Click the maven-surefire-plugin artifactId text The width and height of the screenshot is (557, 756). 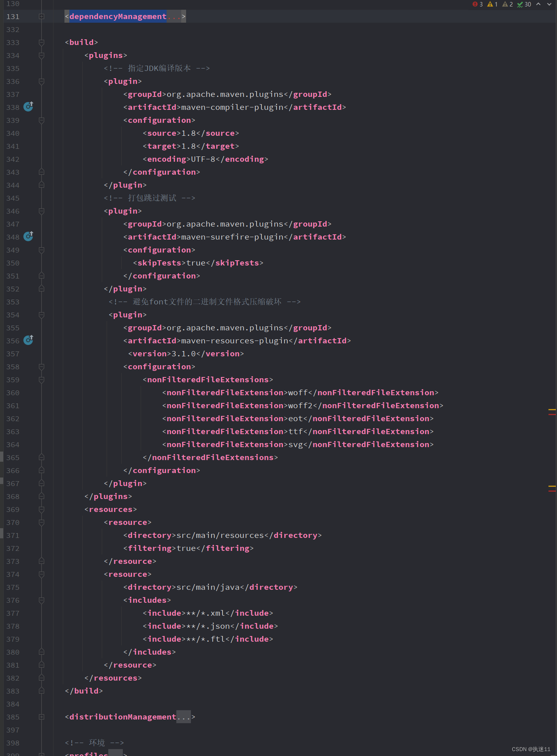coord(232,237)
